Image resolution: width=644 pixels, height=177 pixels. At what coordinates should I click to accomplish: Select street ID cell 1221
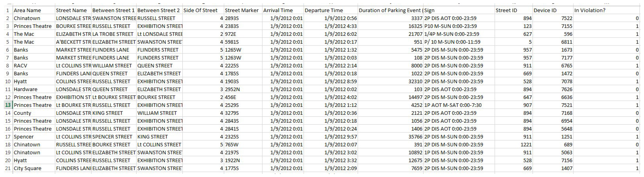[x=514, y=145]
